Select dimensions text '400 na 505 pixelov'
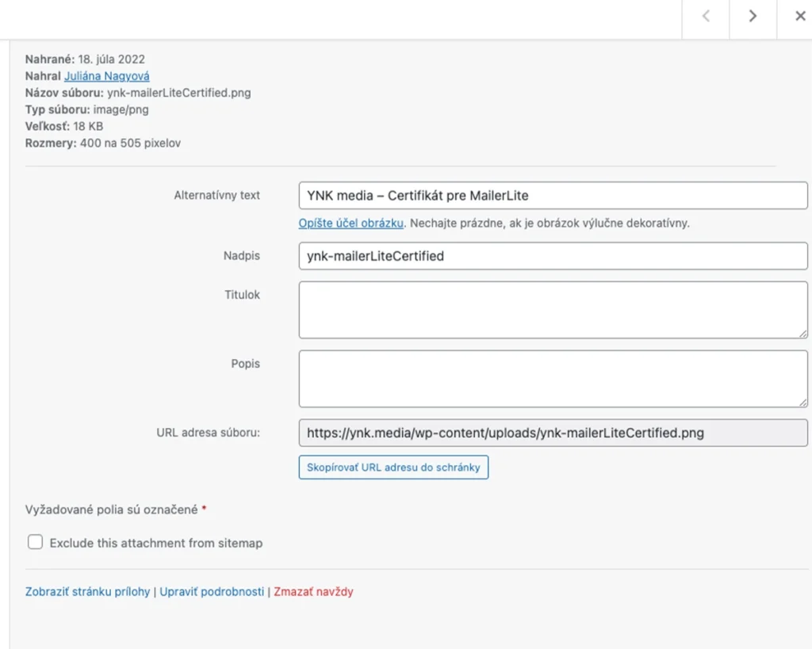This screenshot has height=649, width=812. [x=131, y=143]
